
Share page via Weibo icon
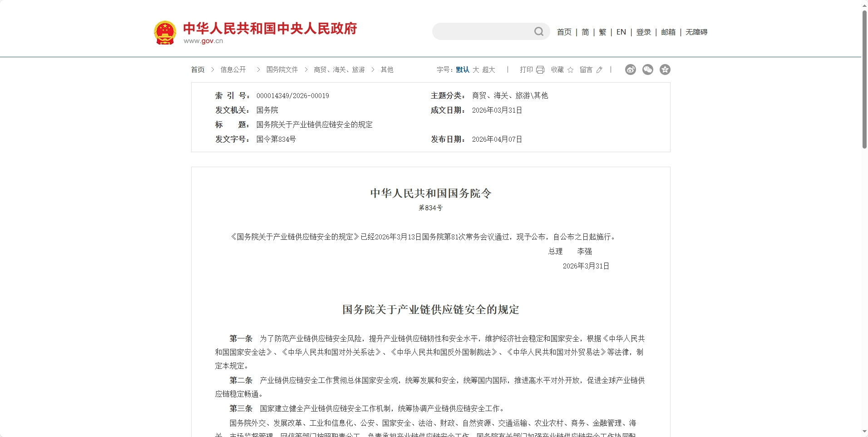tap(630, 70)
